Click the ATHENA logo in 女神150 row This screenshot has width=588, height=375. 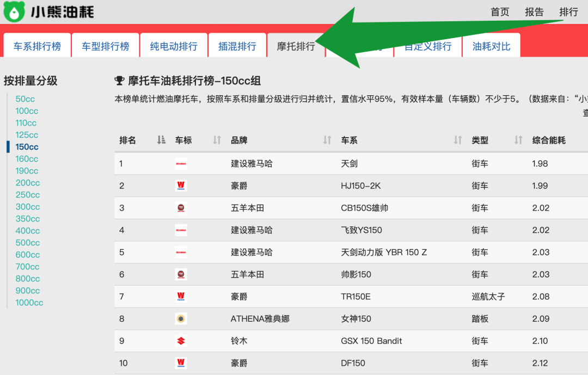181,318
